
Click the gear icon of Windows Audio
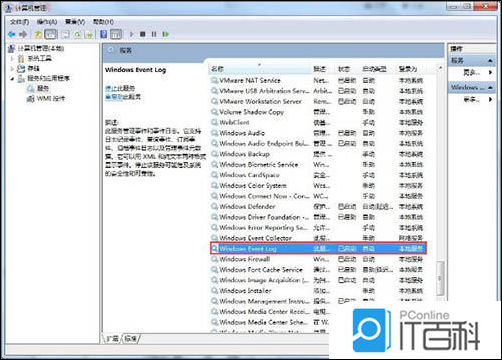214,133
